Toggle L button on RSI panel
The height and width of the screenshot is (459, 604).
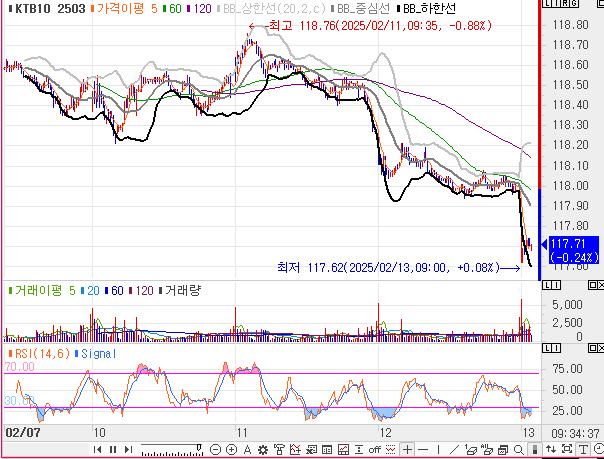(547, 348)
